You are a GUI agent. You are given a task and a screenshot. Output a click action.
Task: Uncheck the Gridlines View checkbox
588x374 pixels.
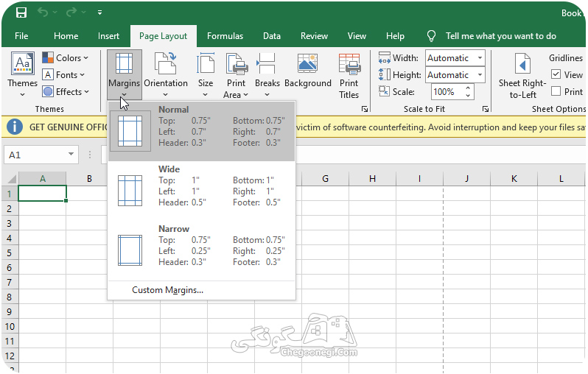556,74
